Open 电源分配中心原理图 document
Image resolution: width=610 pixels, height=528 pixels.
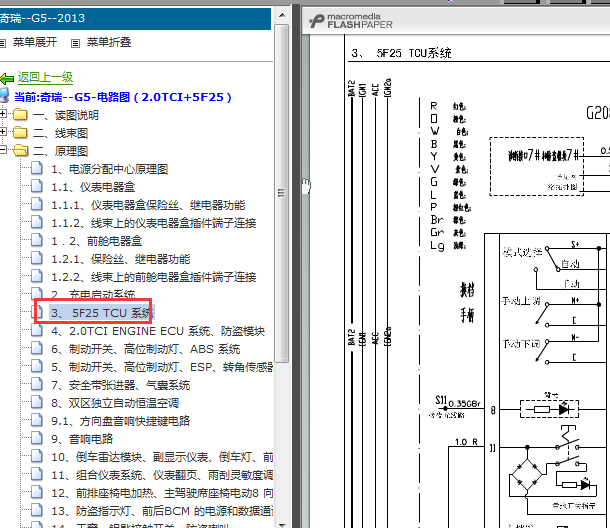(x=109, y=169)
